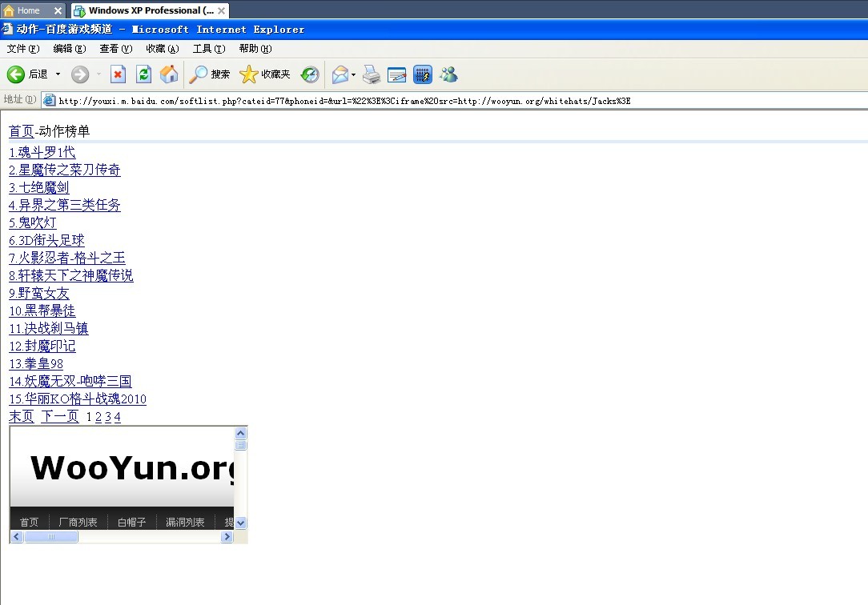Click the green Back arrow button

pos(15,74)
